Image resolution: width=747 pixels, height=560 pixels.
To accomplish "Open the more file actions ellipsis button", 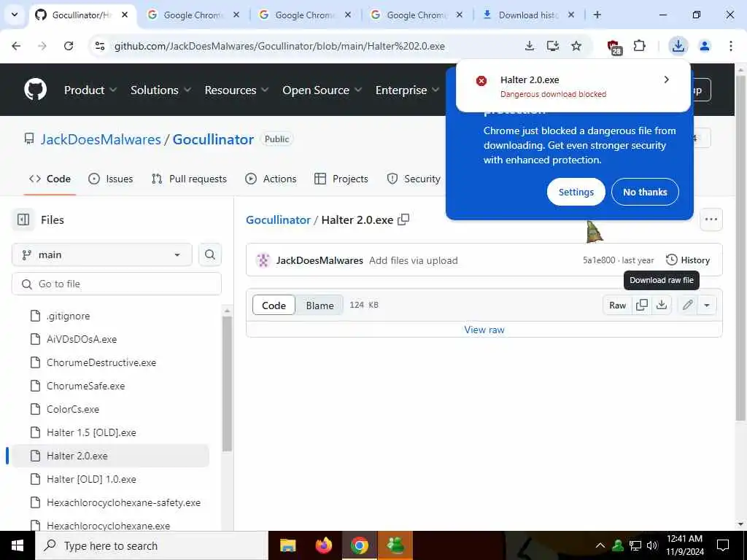I will click(711, 219).
